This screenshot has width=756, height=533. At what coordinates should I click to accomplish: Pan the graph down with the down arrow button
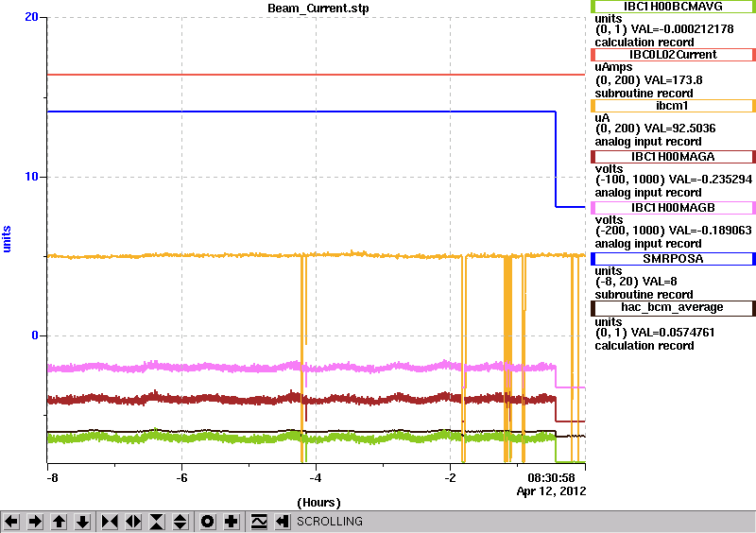[x=82, y=522]
